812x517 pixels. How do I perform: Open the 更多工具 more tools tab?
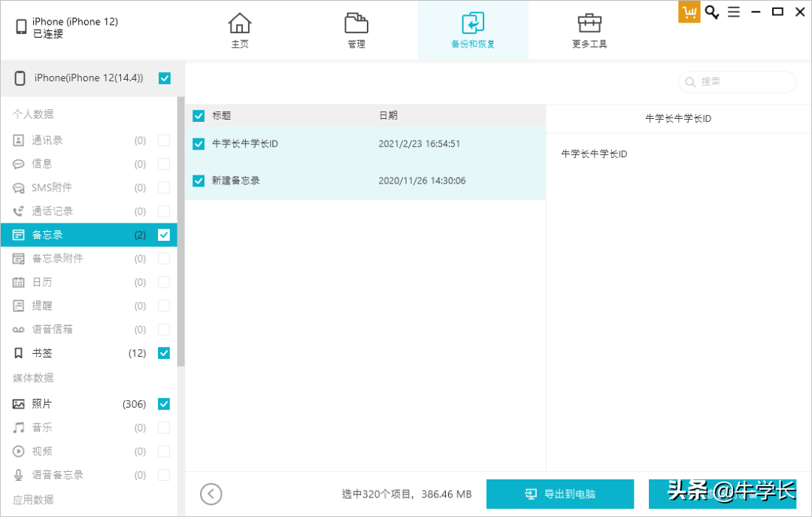(x=589, y=30)
